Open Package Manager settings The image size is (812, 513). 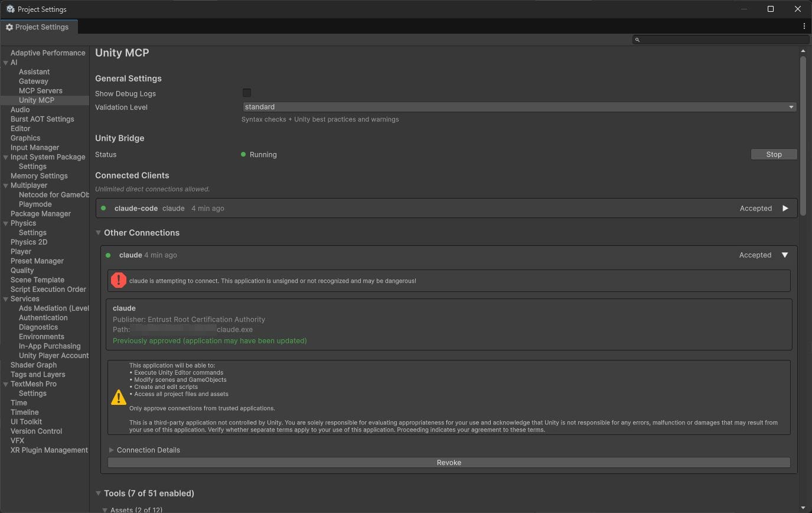tap(41, 213)
